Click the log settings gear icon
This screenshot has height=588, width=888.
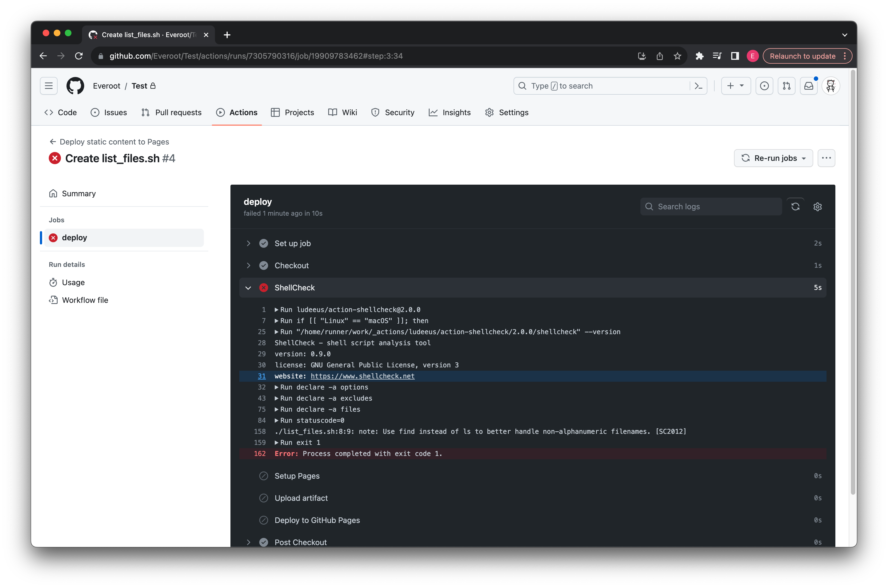pyautogui.click(x=817, y=207)
